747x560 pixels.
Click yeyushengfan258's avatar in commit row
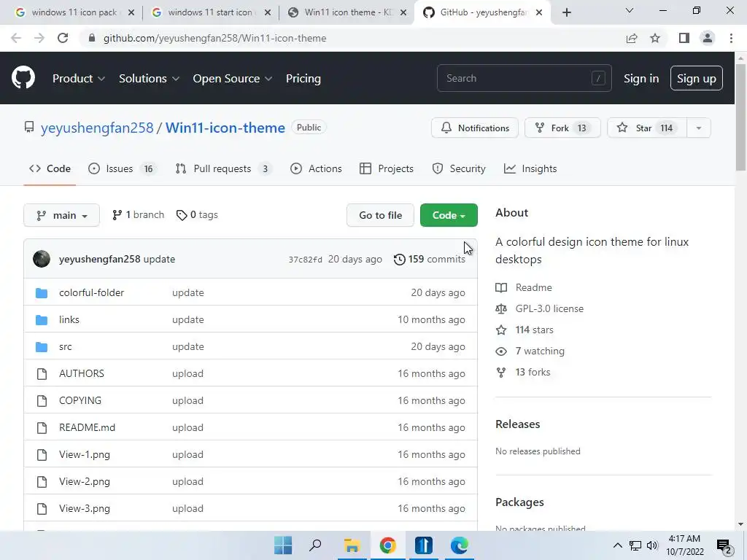(x=42, y=259)
